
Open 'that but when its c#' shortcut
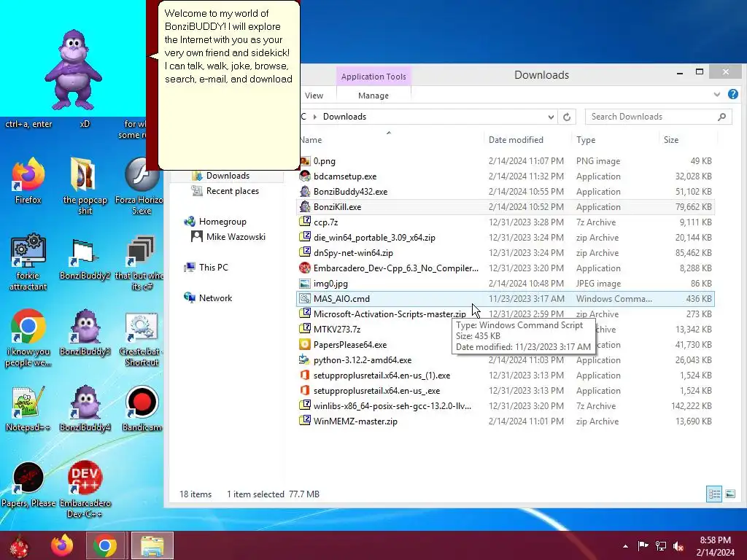(x=140, y=261)
